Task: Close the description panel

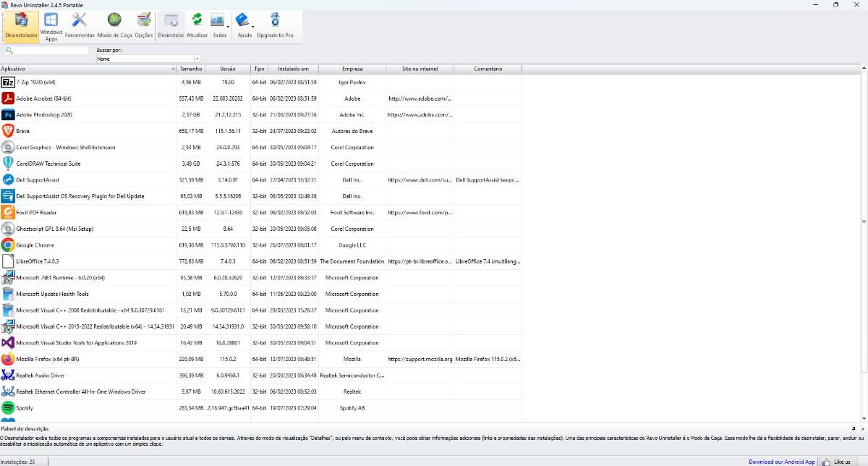Action: [863, 429]
